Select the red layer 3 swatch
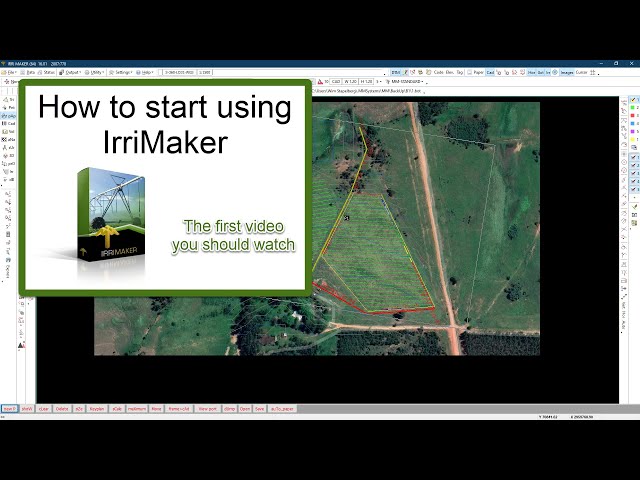Viewport: 640px width, 480px height. click(634, 116)
